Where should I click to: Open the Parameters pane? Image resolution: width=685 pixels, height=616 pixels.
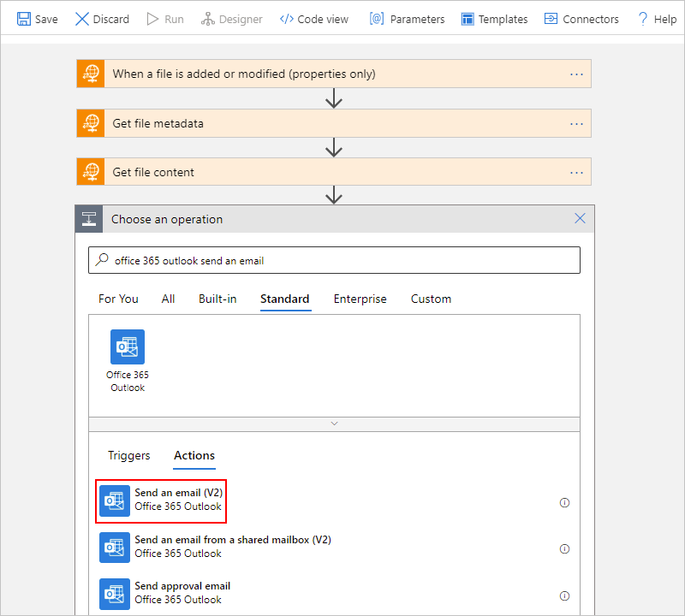tap(408, 19)
